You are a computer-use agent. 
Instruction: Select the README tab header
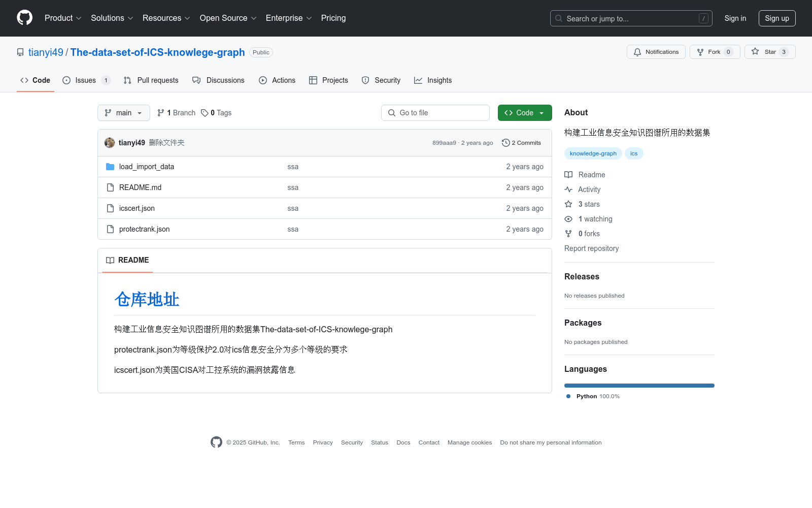pyautogui.click(x=127, y=260)
